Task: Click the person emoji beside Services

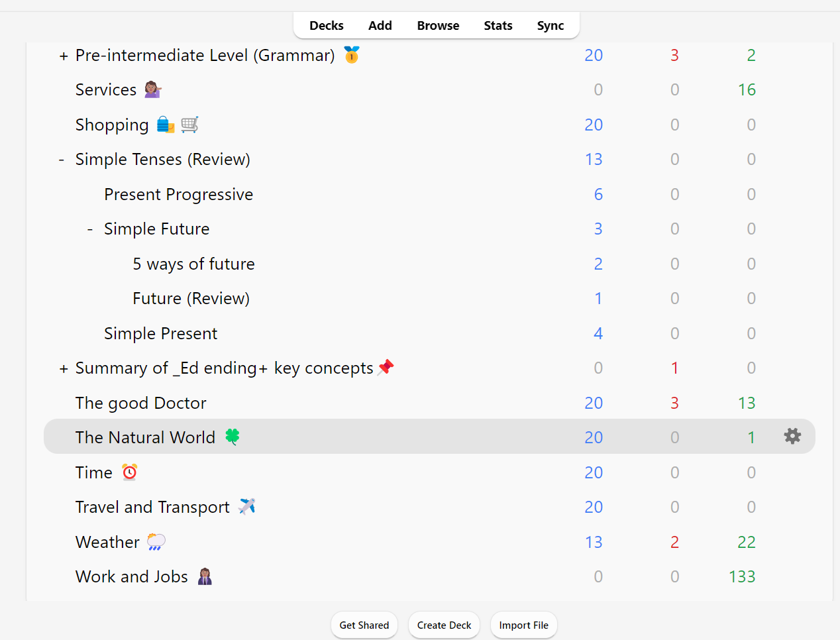Action: pos(153,89)
